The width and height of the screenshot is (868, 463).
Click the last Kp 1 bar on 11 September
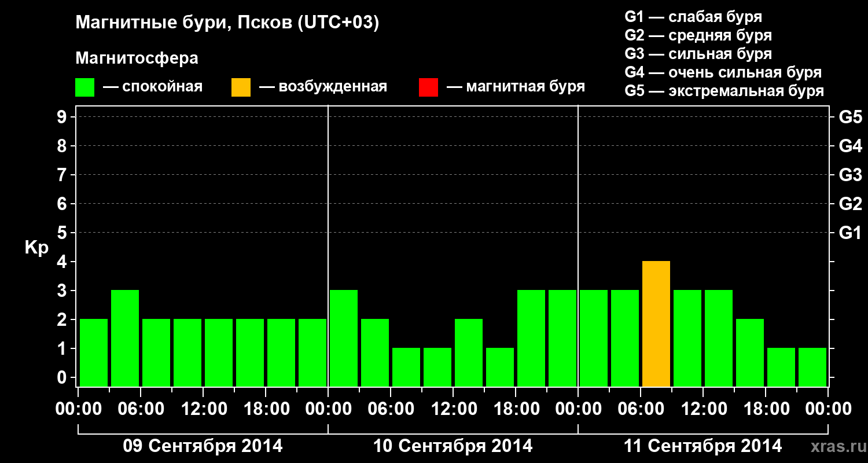[x=812, y=367]
